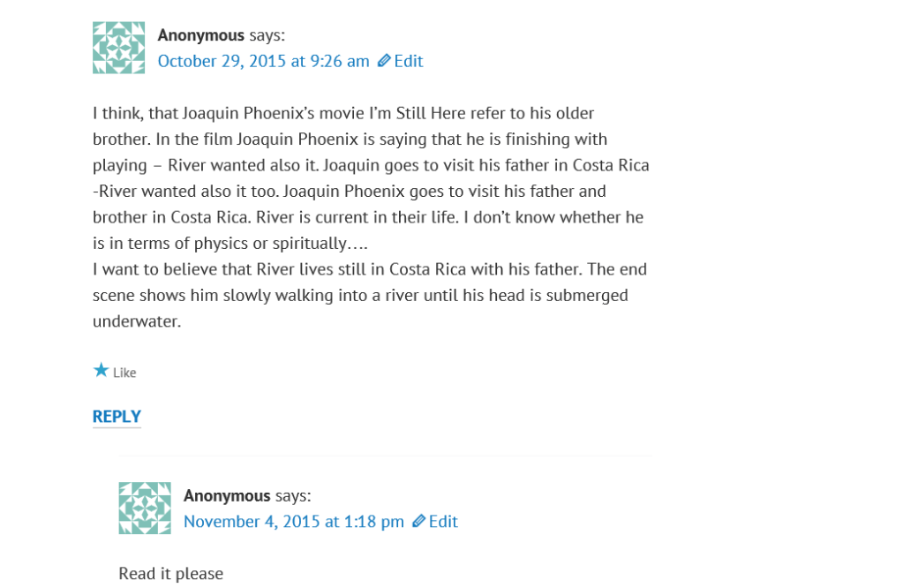Click Anonymous author name on October 29 comment
903x588 pixels.
point(200,35)
